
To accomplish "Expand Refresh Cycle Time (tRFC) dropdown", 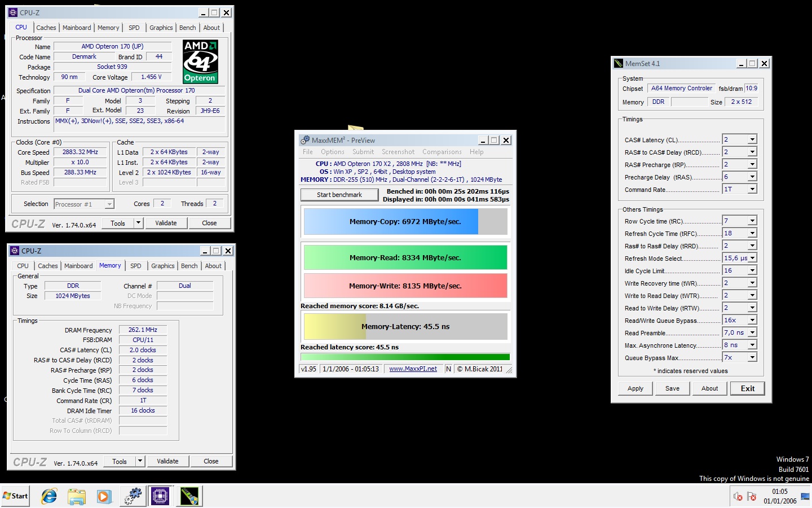I will 752,233.
